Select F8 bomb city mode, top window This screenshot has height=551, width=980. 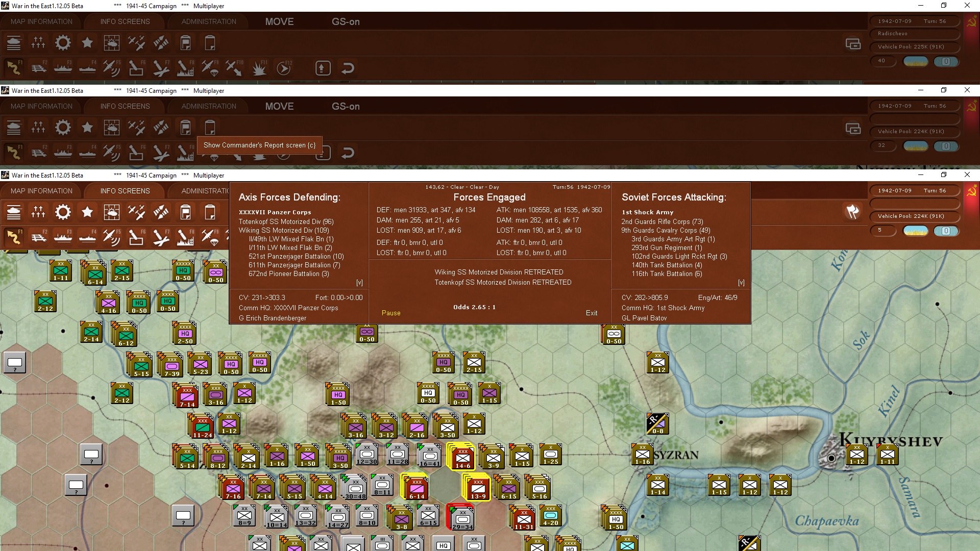[x=185, y=68]
